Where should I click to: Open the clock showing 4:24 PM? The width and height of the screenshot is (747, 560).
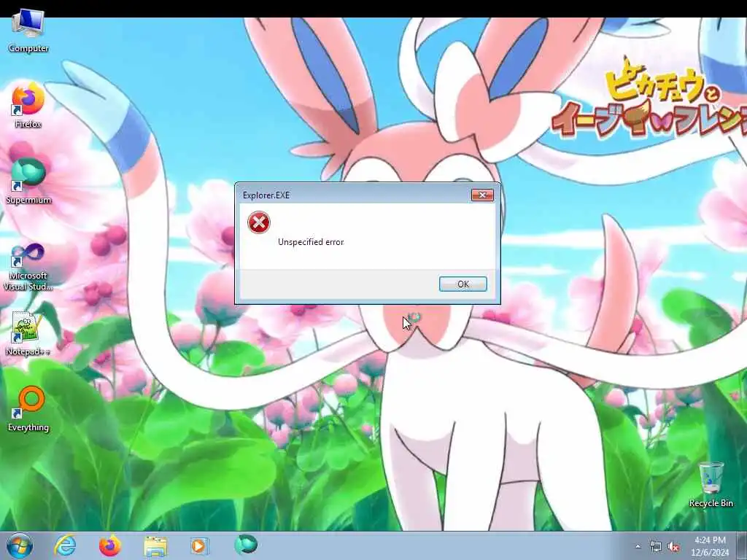(x=710, y=546)
